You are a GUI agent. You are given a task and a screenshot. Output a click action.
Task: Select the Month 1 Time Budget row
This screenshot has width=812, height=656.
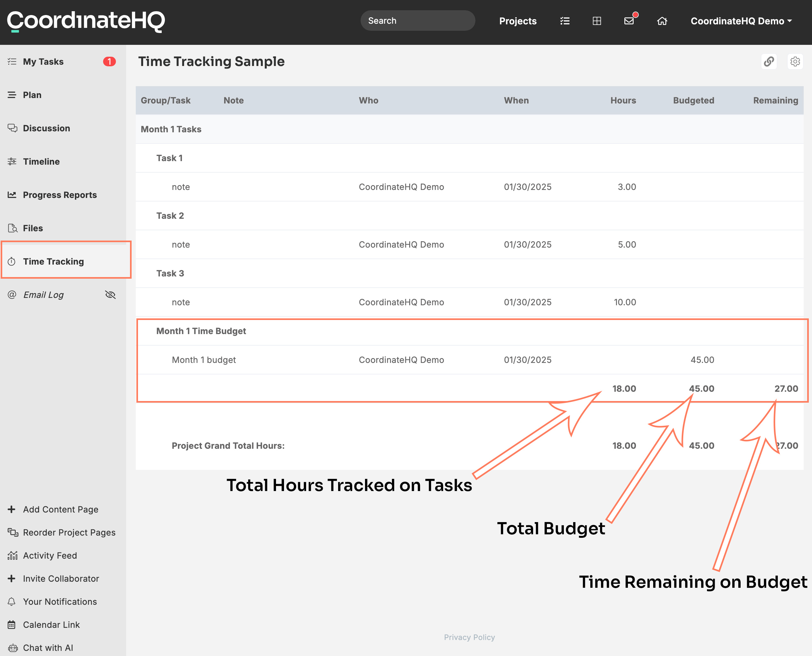point(469,331)
